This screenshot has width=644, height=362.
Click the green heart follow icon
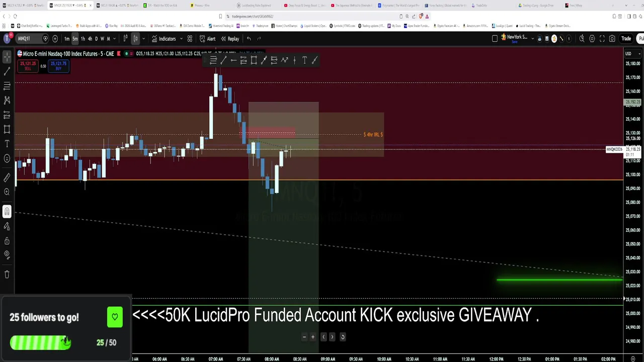(115, 317)
